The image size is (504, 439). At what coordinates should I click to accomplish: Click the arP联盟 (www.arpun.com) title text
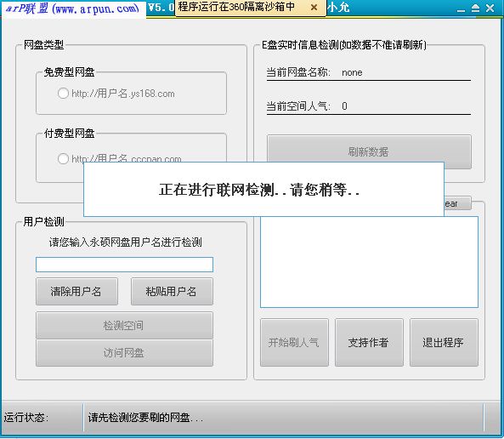73,8
